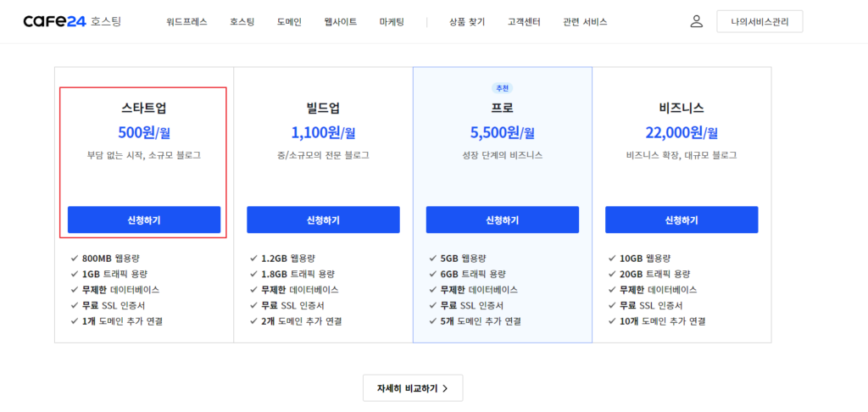Click '비즈니스 확장, 대규모 블로그' description
Viewport: 868px width, 412px height.
click(682, 155)
